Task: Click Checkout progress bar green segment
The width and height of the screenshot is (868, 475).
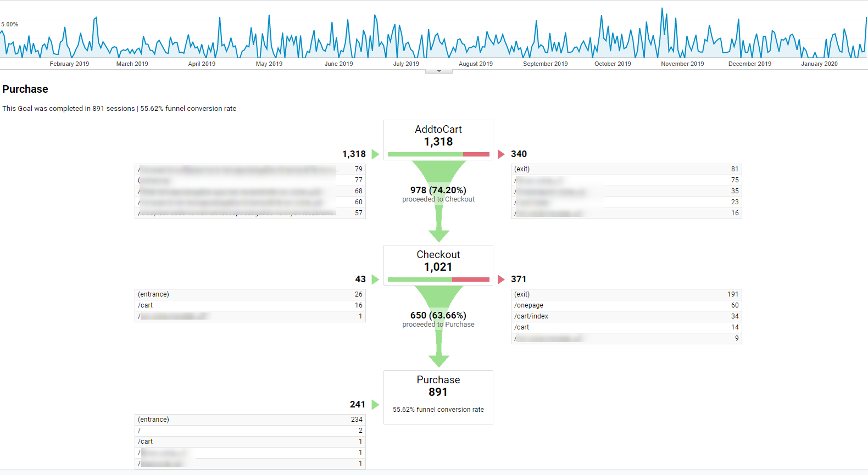Action: [x=420, y=280]
